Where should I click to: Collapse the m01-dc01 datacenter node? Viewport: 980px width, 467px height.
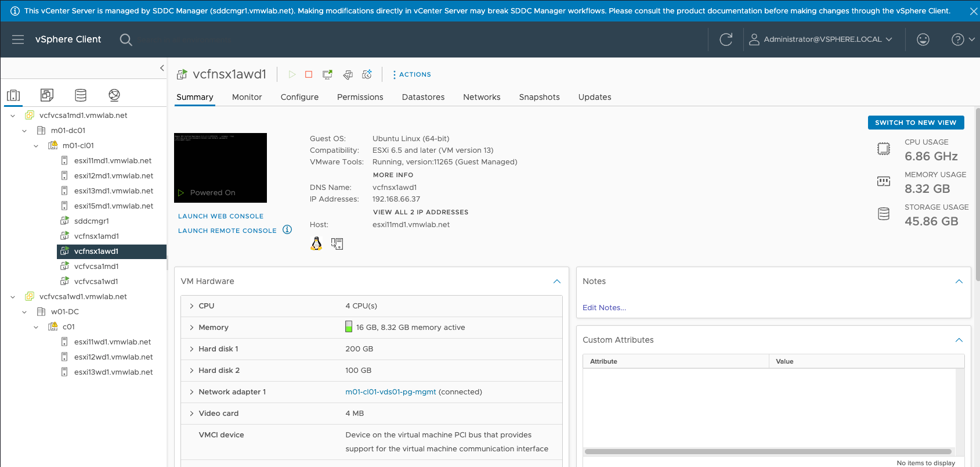point(24,131)
